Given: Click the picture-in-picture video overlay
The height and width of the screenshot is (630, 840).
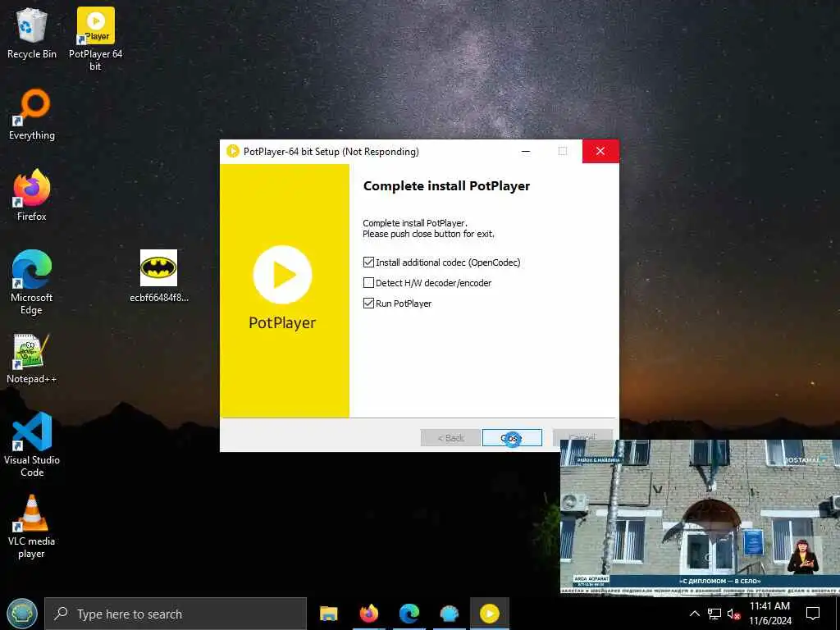Looking at the screenshot, I should coord(700,517).
